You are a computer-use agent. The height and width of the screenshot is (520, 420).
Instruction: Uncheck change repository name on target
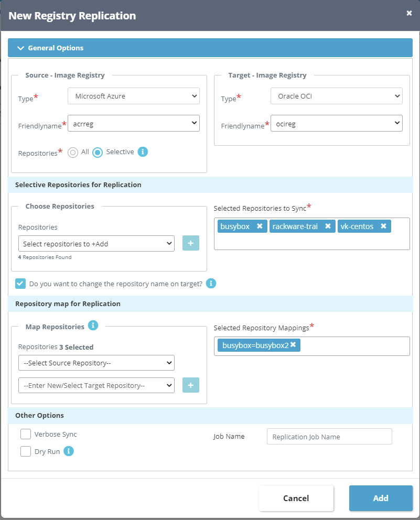(x=20, y=283)
